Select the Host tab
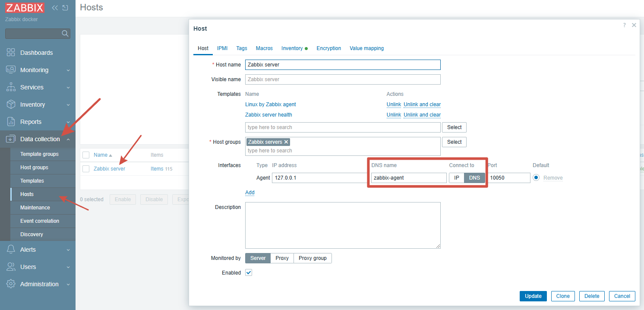The height and width of the screenshot is (310, 644). coord(203,48)
